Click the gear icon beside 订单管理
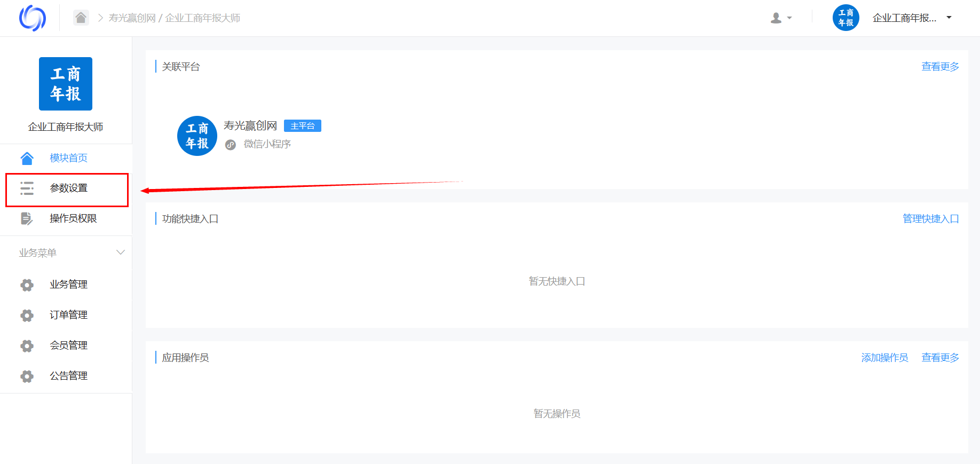 pos(27,315)
